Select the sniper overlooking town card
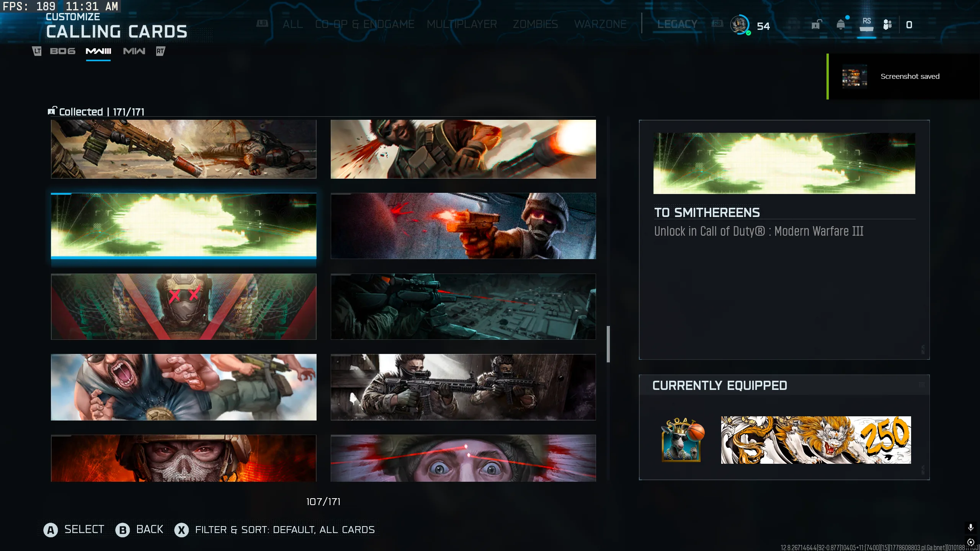This screenshot has height=551, width=980. click(x=463, y=306)
